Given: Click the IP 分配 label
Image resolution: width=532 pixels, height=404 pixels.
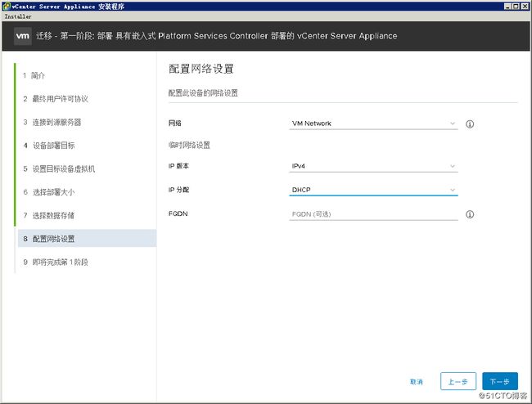Looking at the screenshot, I should click(178, 190).
